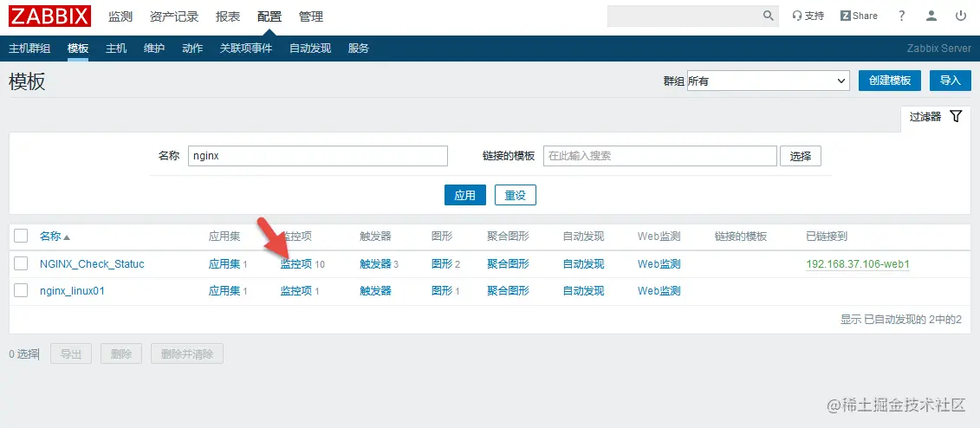Viewport: 980px width, 428px height.
Task: Open the user profile icon
Action: point(931,16)
